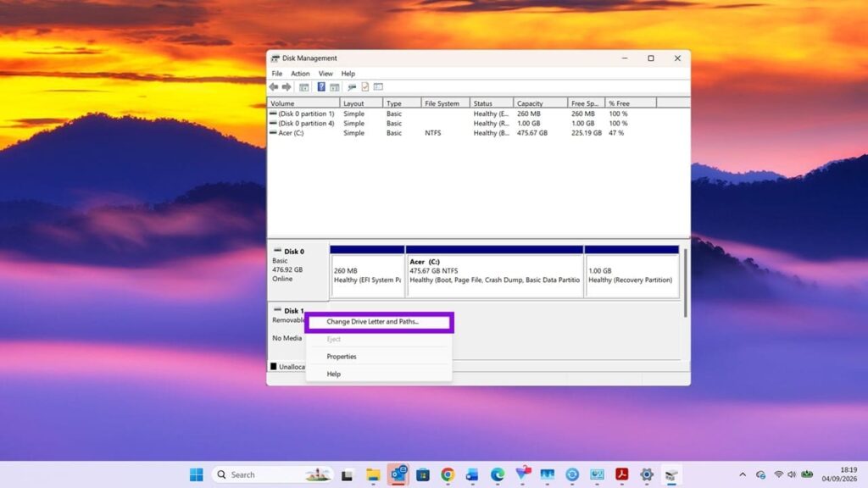Click the Disk 0 drive icon in graphical view

tap(277, 251)
